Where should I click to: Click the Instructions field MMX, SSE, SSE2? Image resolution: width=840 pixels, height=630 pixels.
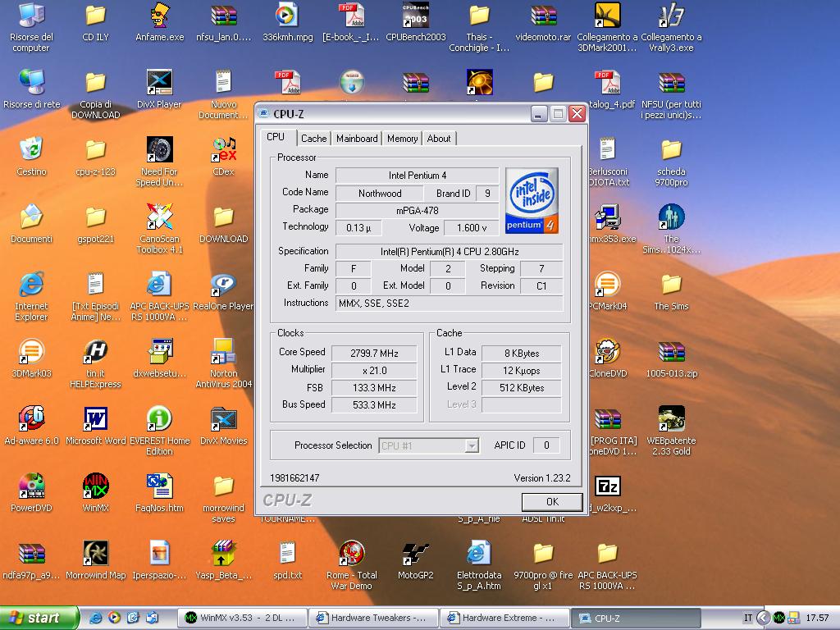click(x=449, y=304)
